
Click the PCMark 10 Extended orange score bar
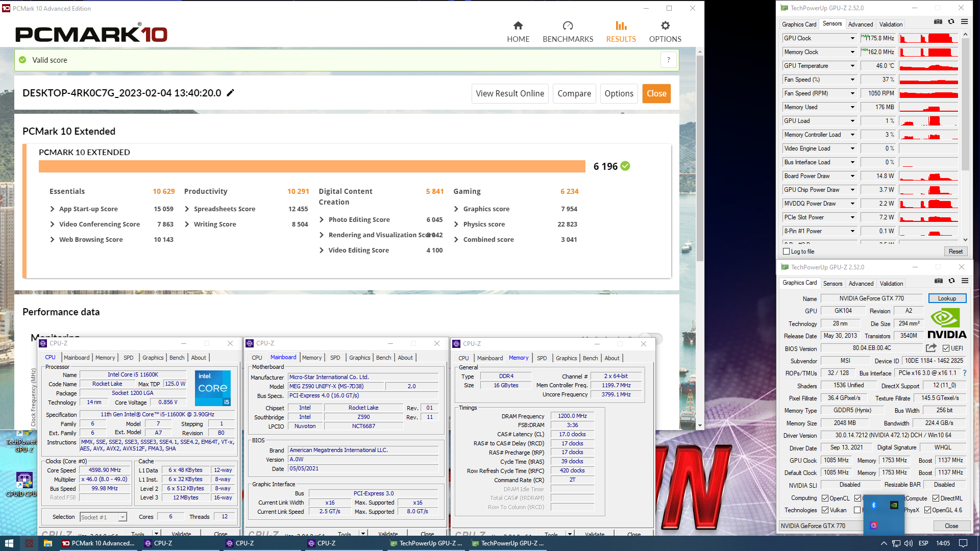(x=312, y=166)
